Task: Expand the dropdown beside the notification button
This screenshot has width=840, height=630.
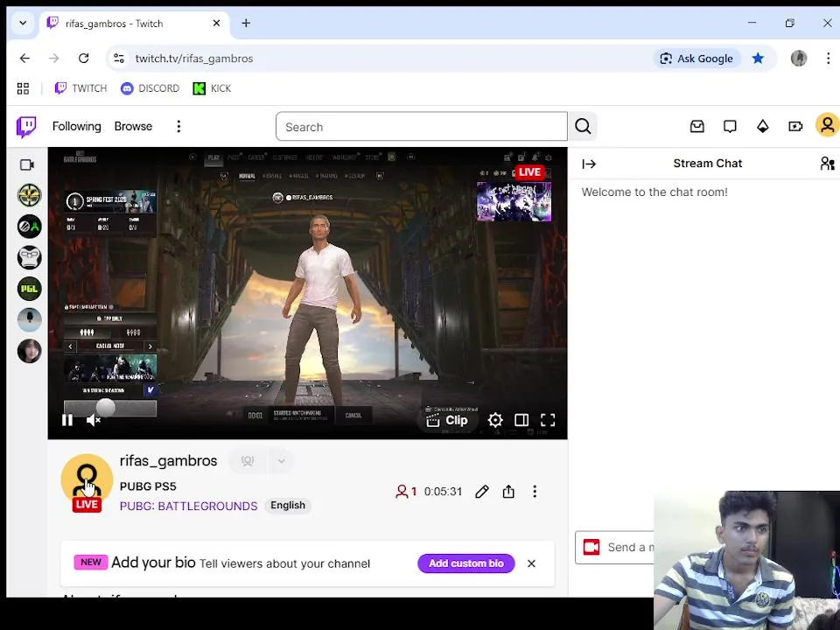Action: [x=281, y=461]
